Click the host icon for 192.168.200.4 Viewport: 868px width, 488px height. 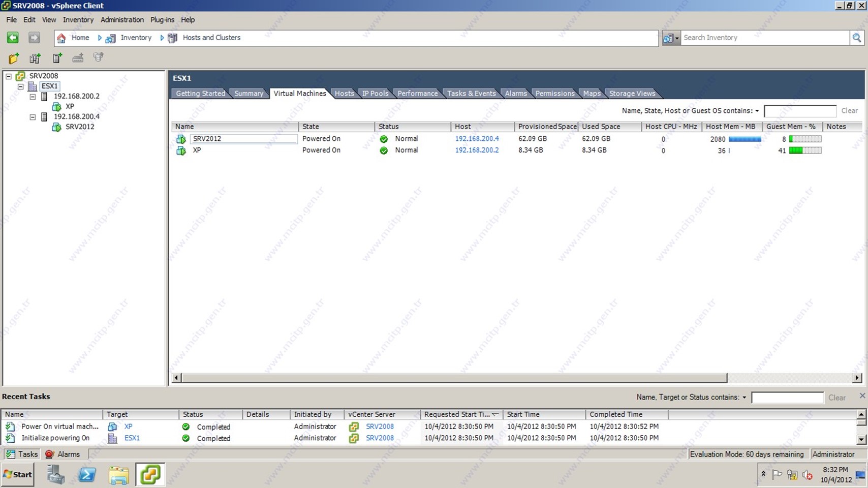point(44,117)
